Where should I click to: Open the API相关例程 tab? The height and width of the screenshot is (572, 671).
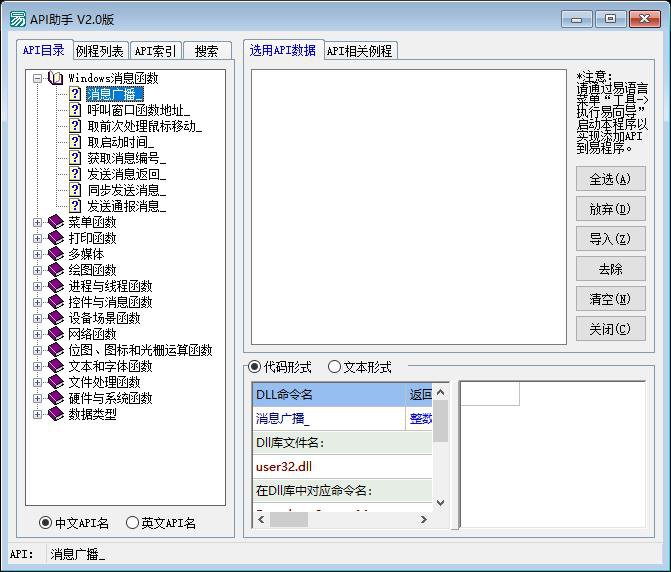[x=360, y=51]
